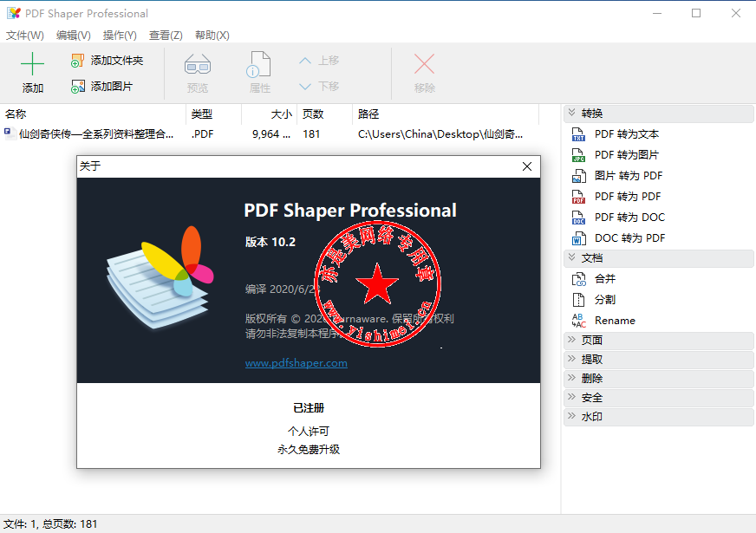The width and height of the screenshot is (756, 533).
Task: Click the .PDF type cell
Action: tap(203, 134)
